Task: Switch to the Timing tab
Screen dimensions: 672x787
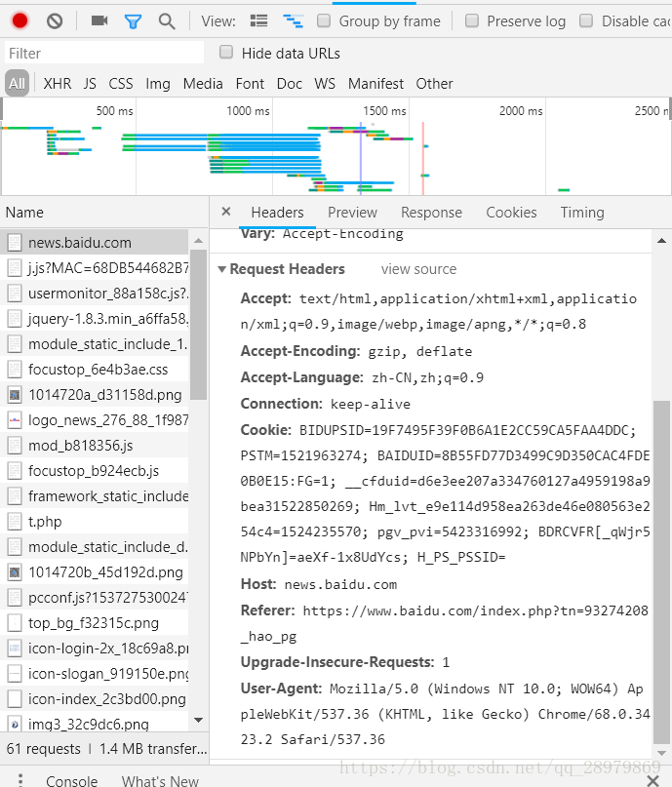Action: [581, 212]
